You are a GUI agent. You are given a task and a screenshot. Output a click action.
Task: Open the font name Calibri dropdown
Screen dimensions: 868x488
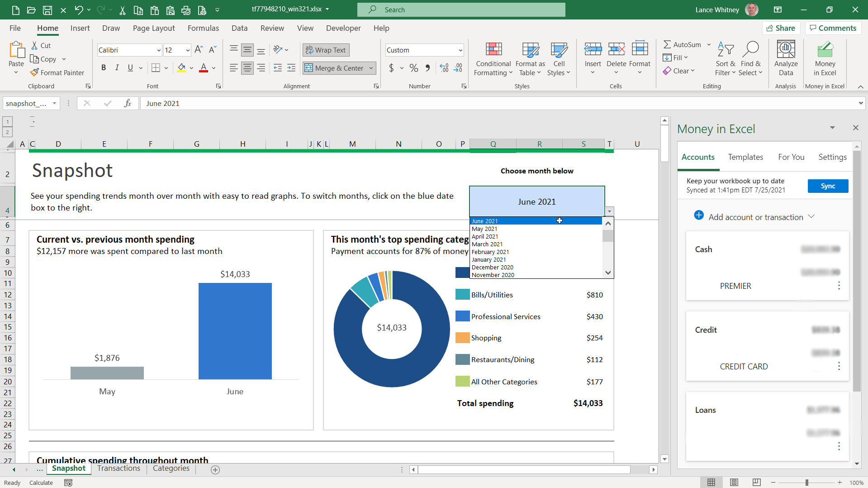(158, 50)
